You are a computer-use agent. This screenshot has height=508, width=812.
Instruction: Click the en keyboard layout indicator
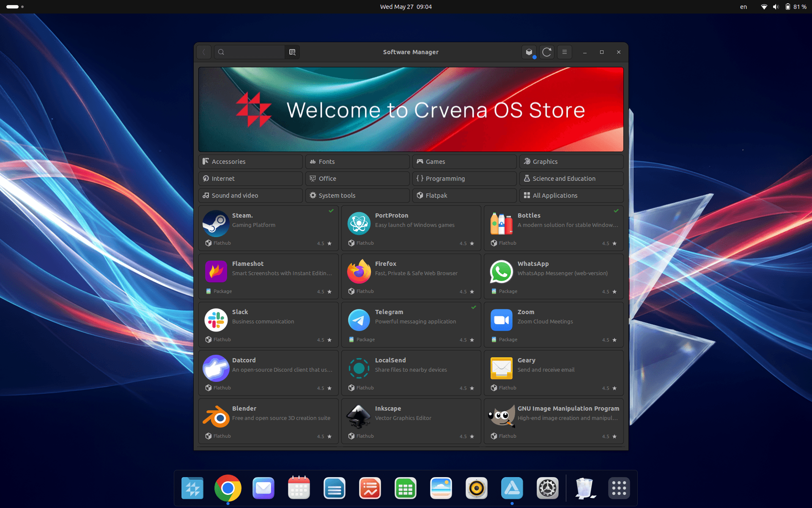[x=743, y=7]
